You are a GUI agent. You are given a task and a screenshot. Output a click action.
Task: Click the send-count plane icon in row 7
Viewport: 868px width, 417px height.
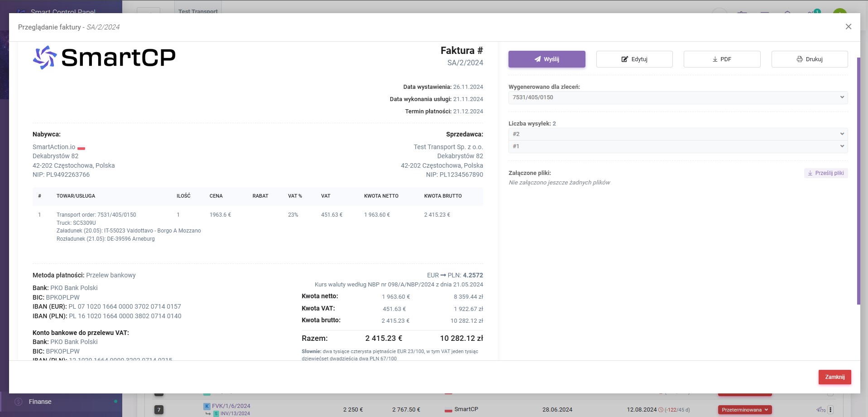(820, 410)
